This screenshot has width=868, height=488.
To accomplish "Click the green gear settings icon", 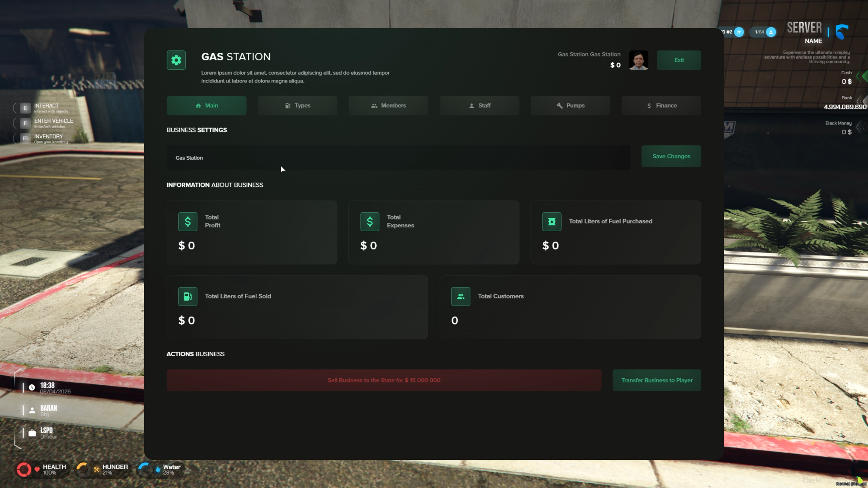I will tap(176, 60).
